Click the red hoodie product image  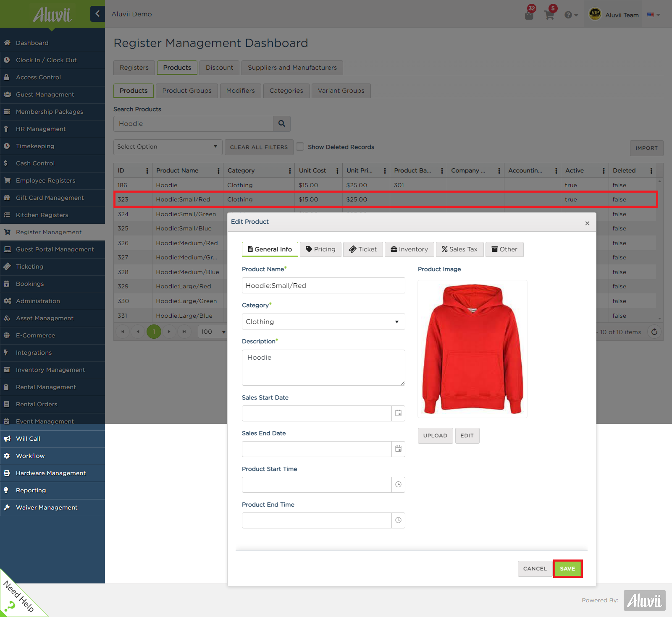point(472,349)
